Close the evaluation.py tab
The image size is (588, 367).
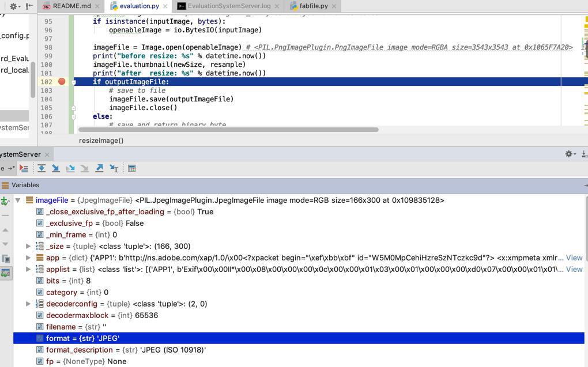click(165, 6)
